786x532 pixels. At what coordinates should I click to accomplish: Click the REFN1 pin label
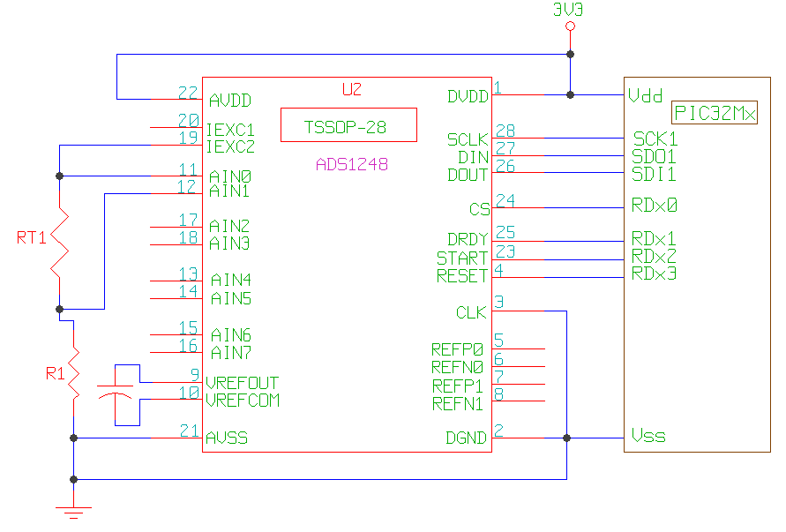tap(458, 404)
